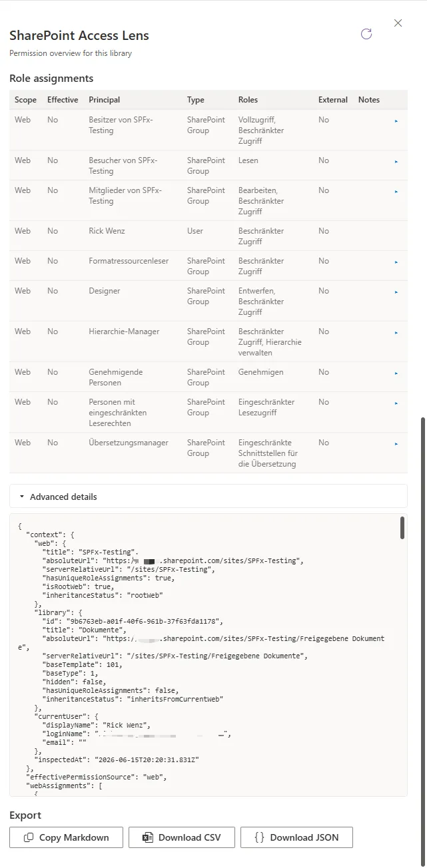The height and width of the screenshot is (868, 427).
Task: Expand the Hierarchie-Manager row
Action: click(x=396, y=333)
